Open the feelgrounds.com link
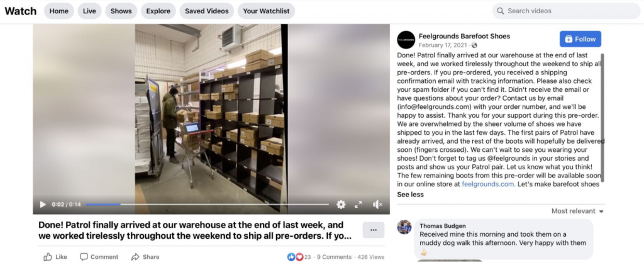644x262 pixels. tap(488, 185)
